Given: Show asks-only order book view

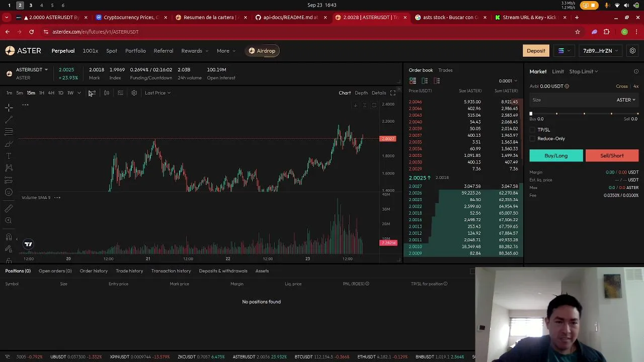Looking at the screenshot, I should [437, 81].
